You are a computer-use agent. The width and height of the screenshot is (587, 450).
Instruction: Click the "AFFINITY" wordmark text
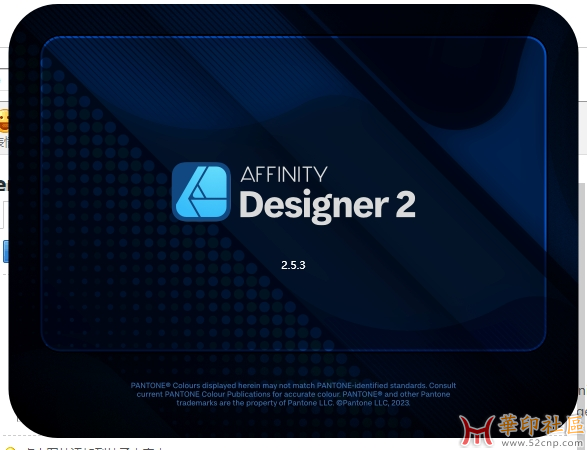click(x=284, y=174)
